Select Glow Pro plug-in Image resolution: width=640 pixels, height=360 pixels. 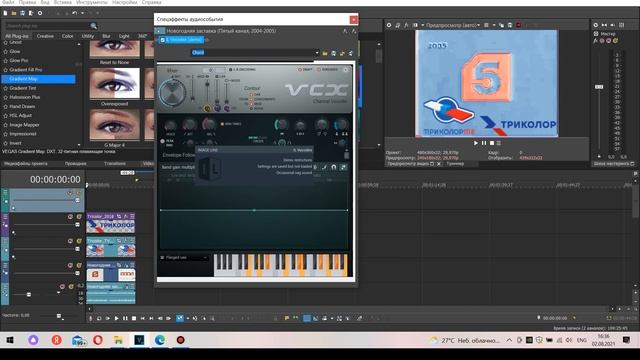19,60
